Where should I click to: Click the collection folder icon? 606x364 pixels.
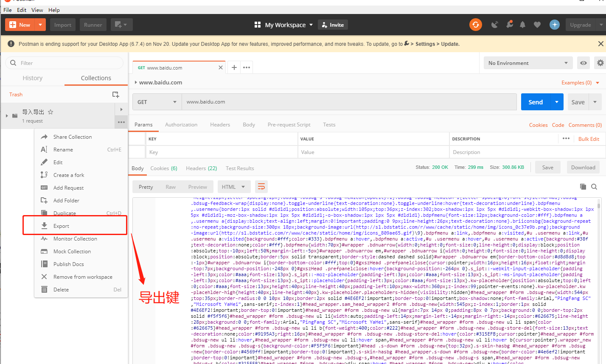[x=15, y=115]
